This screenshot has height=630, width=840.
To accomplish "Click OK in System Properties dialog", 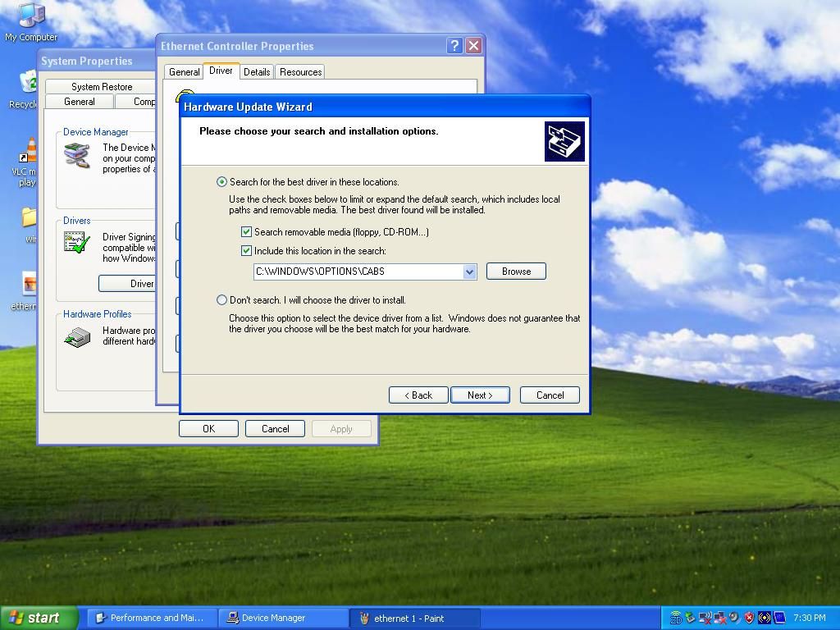I will [208, 428].
